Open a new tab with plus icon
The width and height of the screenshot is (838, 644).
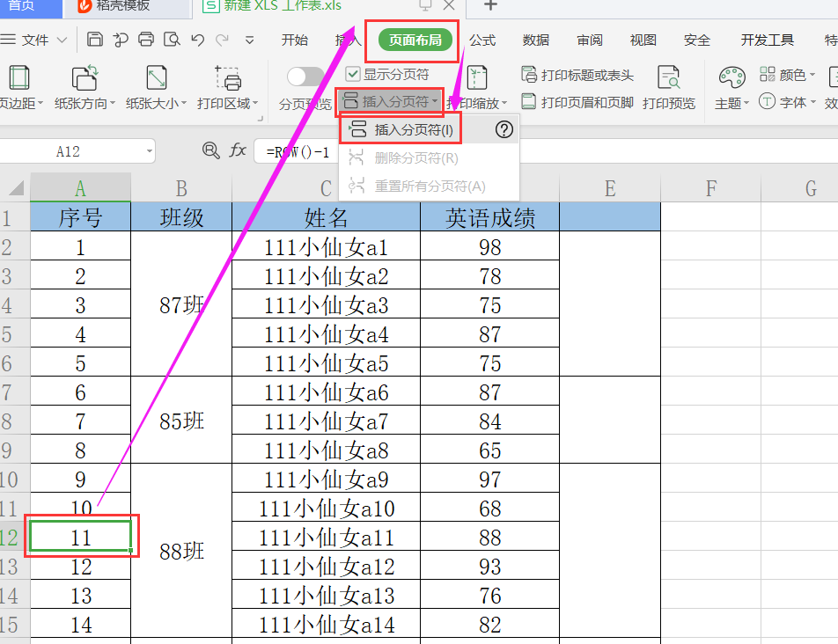click(490, 5)
